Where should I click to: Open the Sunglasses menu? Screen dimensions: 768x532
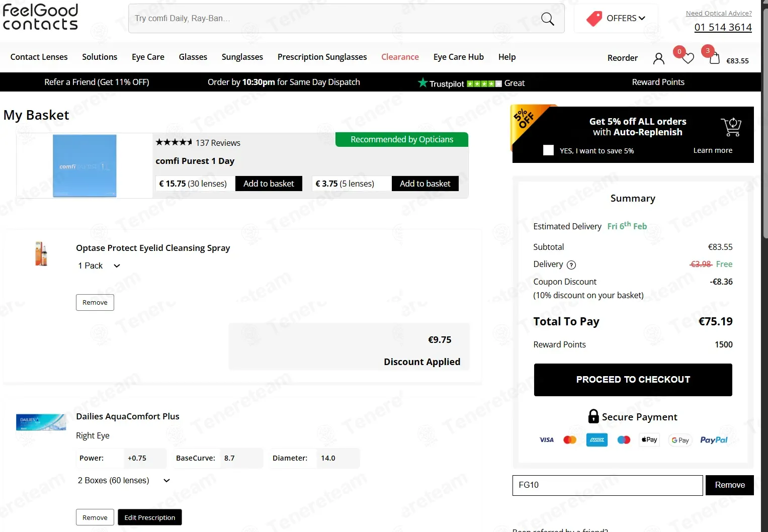(x=242, y=57)
